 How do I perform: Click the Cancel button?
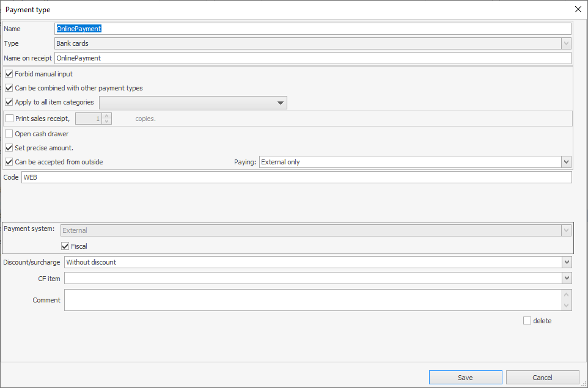click(x=542, y=378)
